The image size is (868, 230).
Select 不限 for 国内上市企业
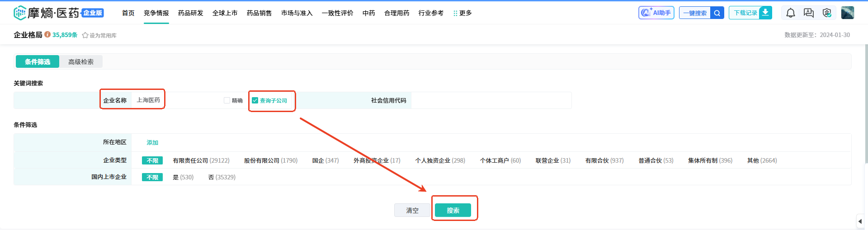152,177
